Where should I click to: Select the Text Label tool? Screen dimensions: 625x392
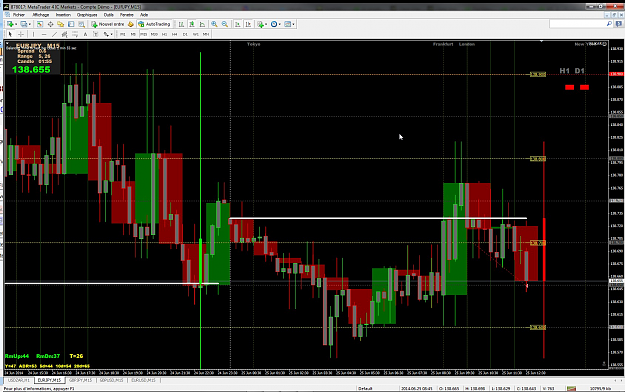tap(96, 34)
